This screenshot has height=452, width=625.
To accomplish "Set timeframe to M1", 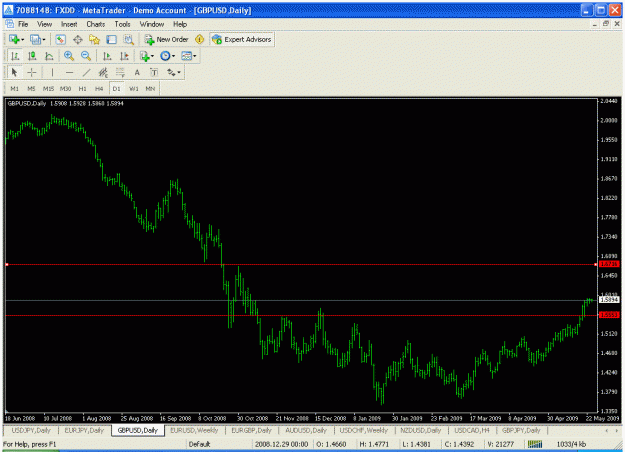I will [x=14, y=88].
